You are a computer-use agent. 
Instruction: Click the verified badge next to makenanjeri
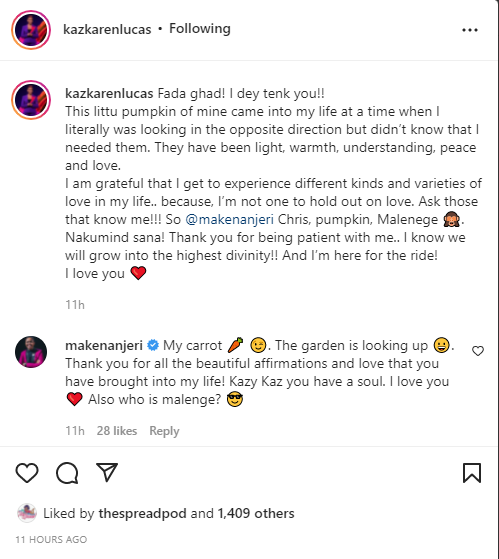[153, 345]
